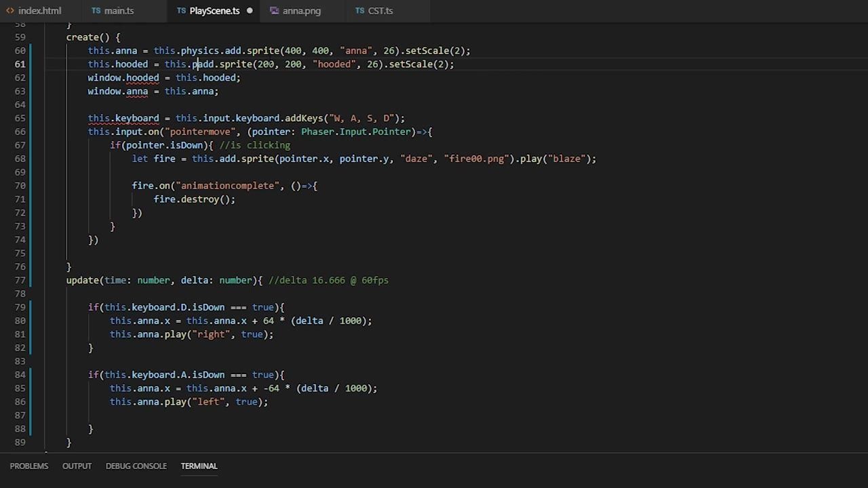Click the "//is clicking" comment
The width and height of the screenshot is (868, 488).
coord(255,146)
